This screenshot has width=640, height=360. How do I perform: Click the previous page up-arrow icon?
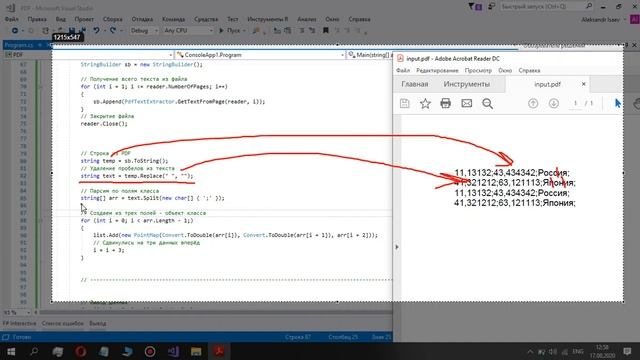[x=533, y=103]
